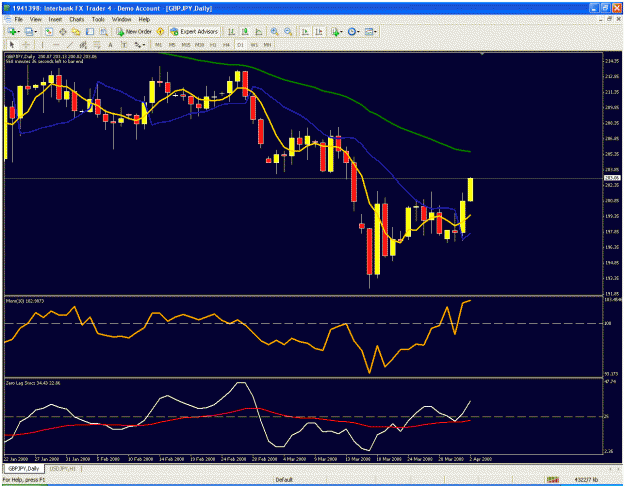Switch to the GBPJPY,Daily chart tab
This screenshot has height=486, width=625.
24,468
